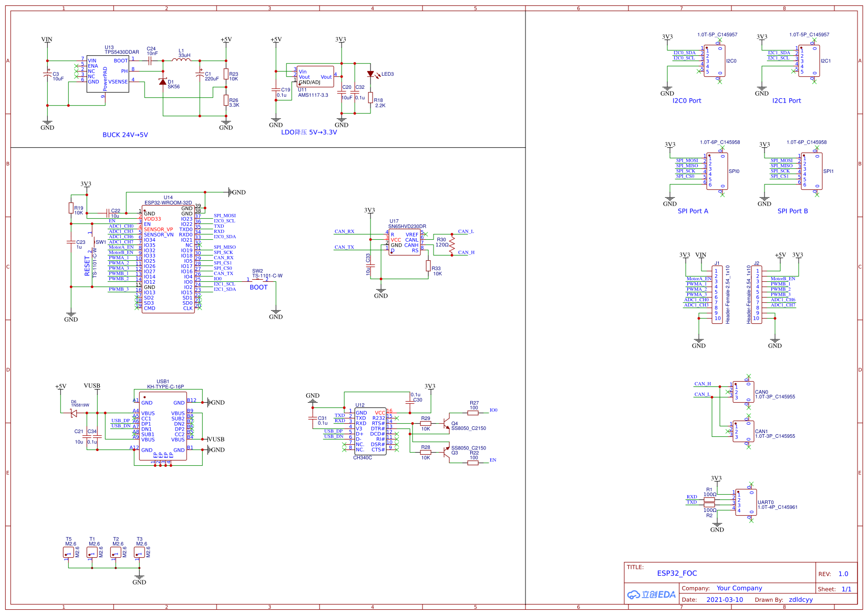This screenshot has height=615, width=868.
Task: Click the 'SPI Port B' label
Action: [x=793, y=211]
